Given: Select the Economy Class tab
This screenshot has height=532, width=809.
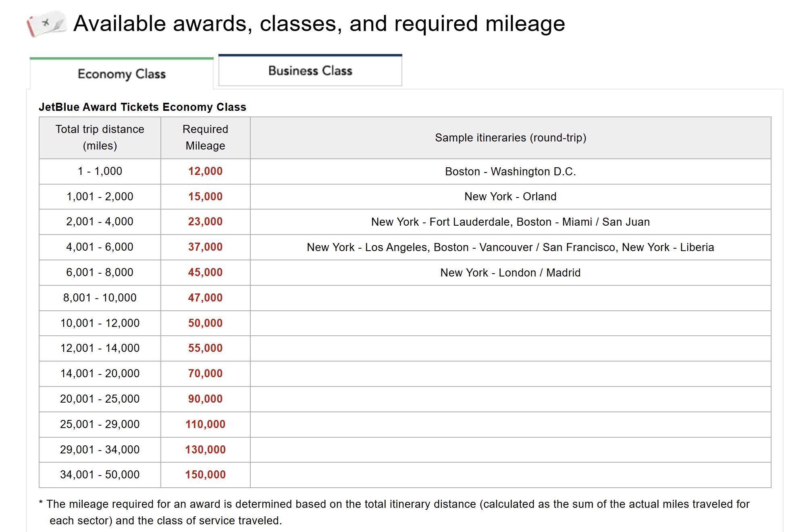Looking at the screenshot, I should [x=122, y=74].
